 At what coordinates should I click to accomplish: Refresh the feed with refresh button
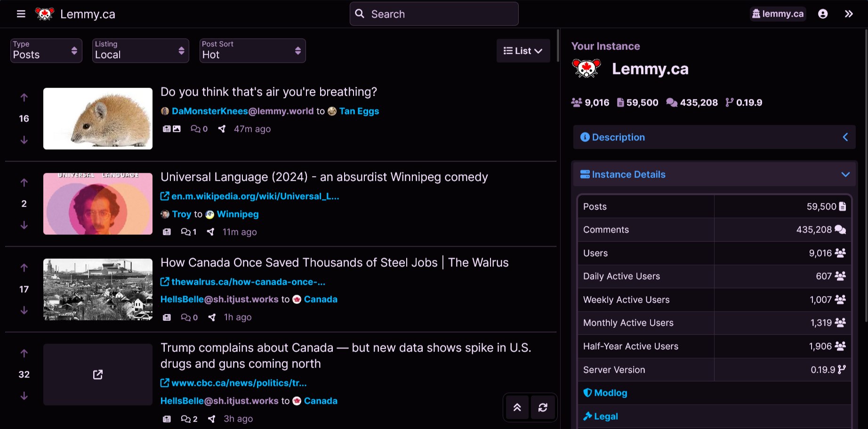pyautogui.click(x=543, y=407)
